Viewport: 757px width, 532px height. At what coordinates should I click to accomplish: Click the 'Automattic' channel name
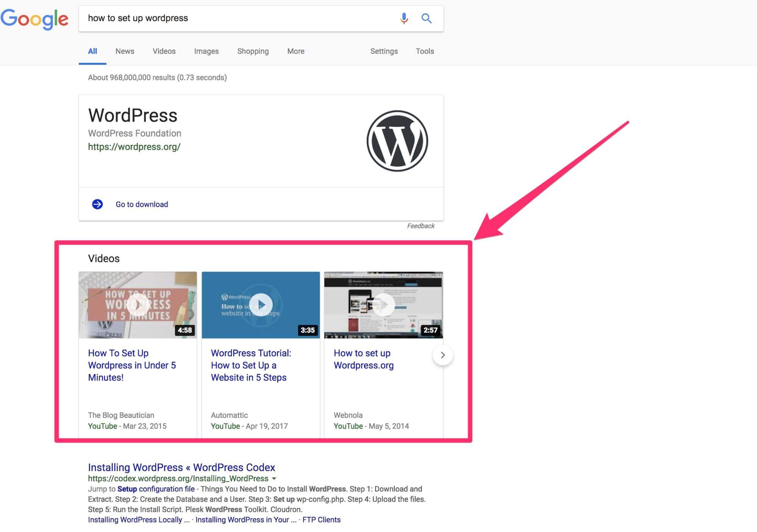coord(229,415)
